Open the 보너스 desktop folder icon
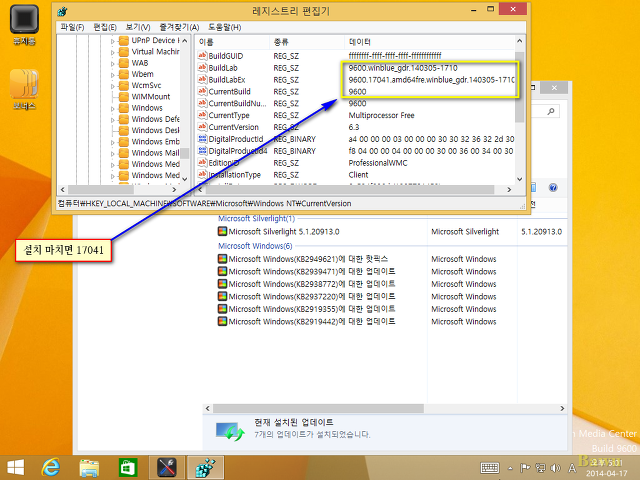Image resolution: width=640 pixels, height=480 pixels. [x=24, y=89]
